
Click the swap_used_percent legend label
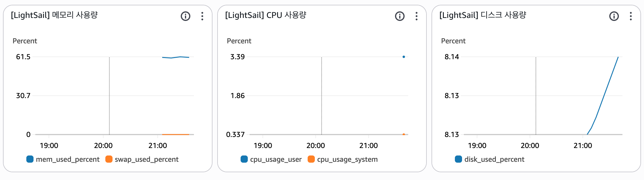(x=147, y=159)
